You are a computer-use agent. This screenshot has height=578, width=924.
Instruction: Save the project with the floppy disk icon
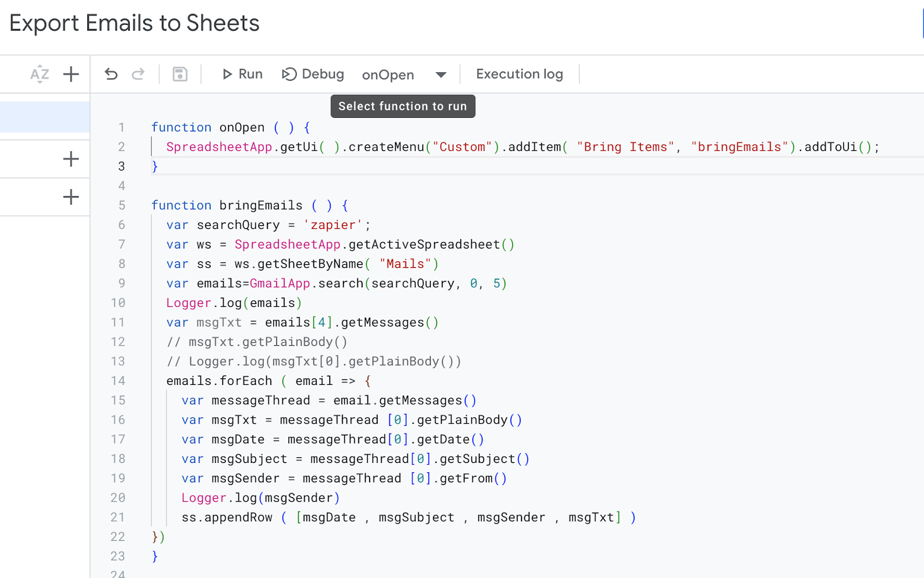point(180,74)
